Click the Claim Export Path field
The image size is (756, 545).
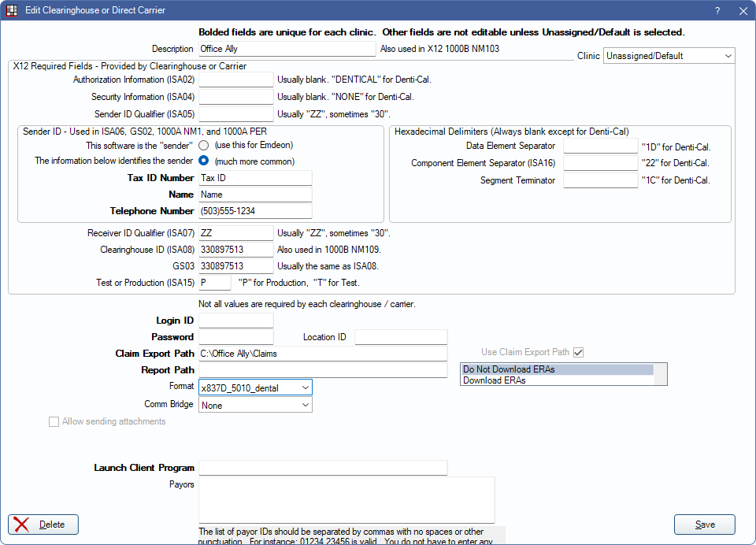pos(323,354)
